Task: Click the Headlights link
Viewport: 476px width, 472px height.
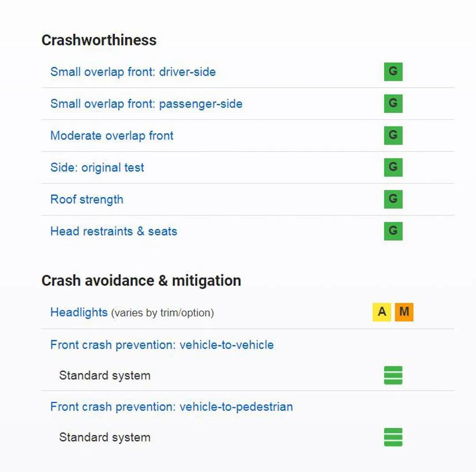Action: pos(78,312)
